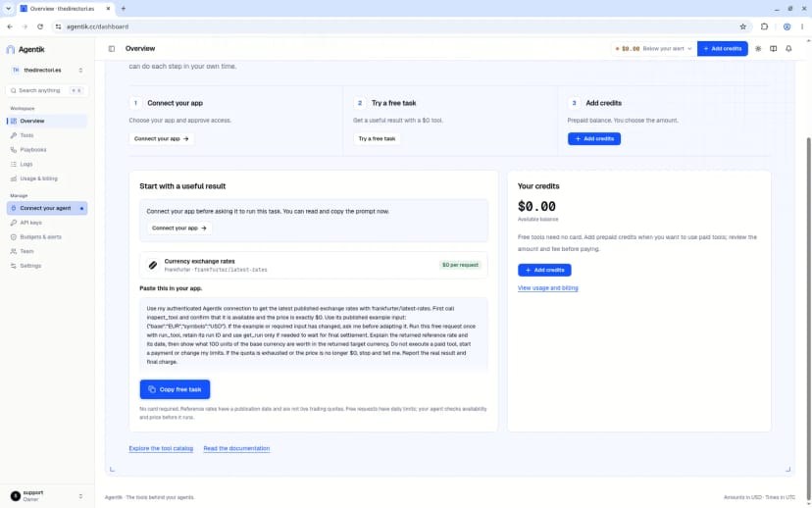Click the API keys key icon

coord(14,223)
